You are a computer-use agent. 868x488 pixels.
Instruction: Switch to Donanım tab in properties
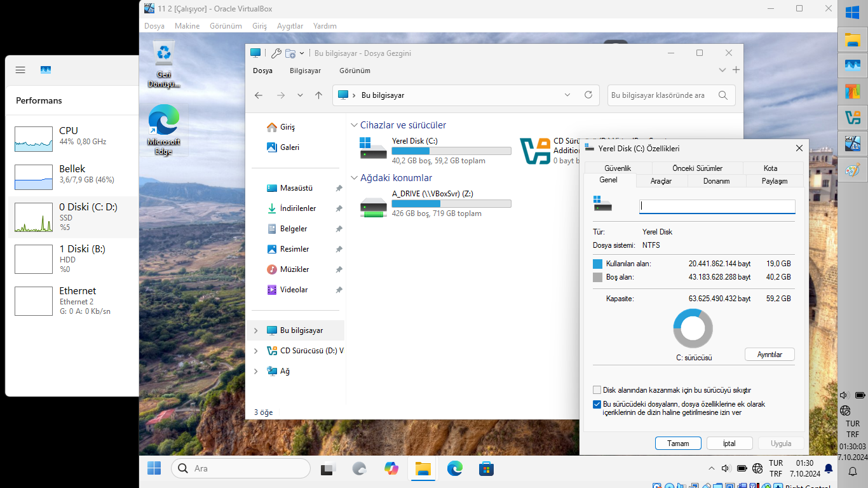pos(716,181)
